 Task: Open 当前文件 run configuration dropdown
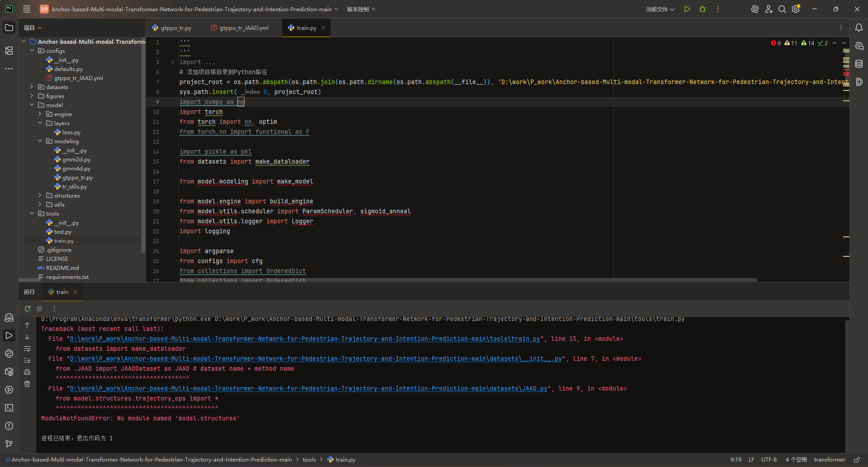660,9
